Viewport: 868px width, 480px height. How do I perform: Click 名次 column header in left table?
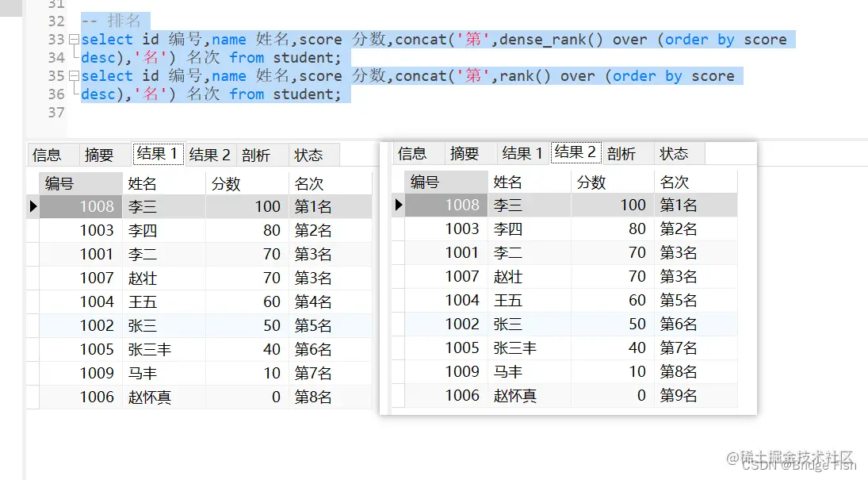coord(330,183)
